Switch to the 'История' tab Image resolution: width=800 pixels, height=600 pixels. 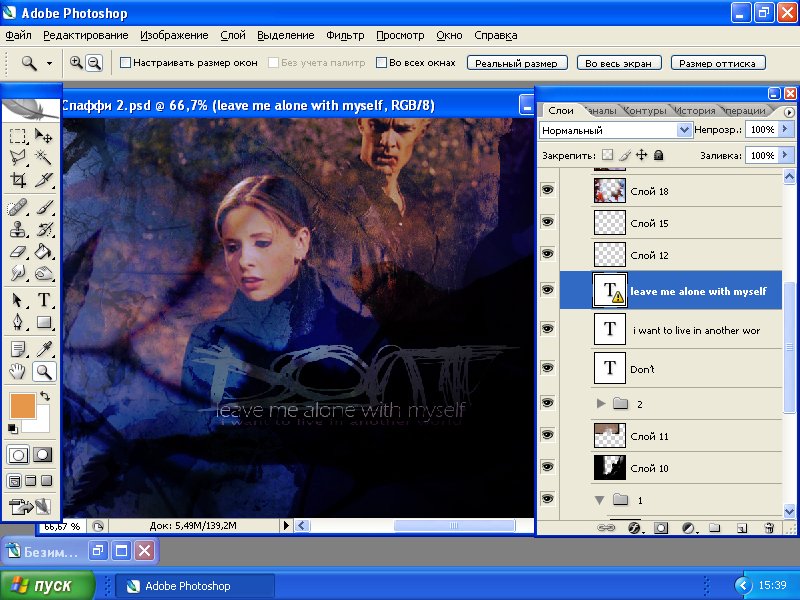(694, 111)
